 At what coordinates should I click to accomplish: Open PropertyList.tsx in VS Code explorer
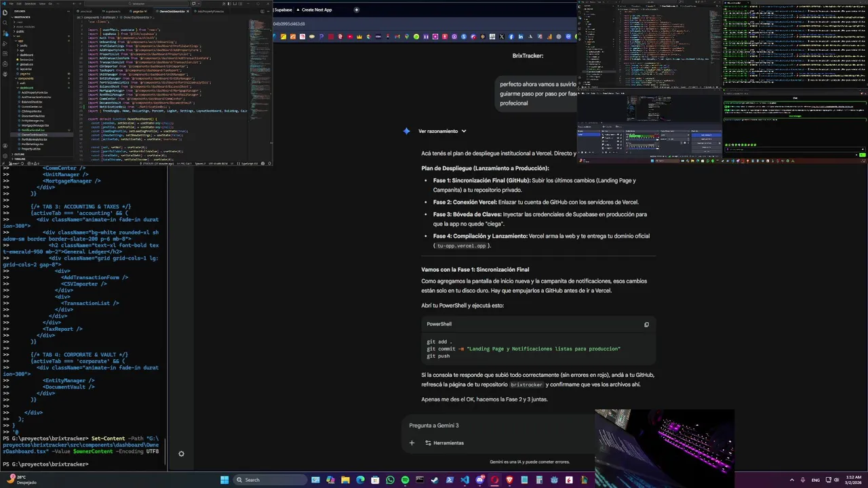[x=32, y=149]
